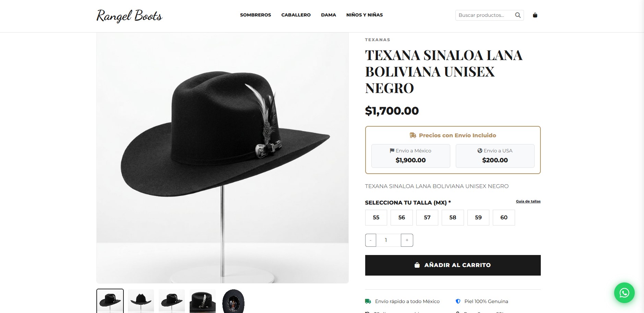Click the Envío a USA price box
This screenshot has width=644, height=313.
pyautogui.click(x=495, y=156)
